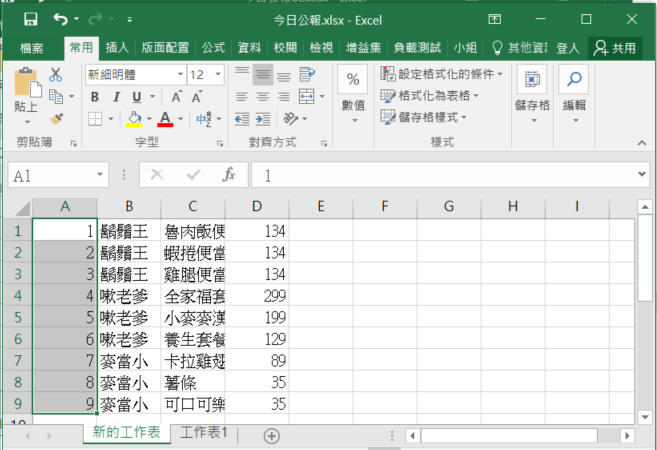
Task: Click the horizontal scrollbar right arrow
Action: pos(627,436)
